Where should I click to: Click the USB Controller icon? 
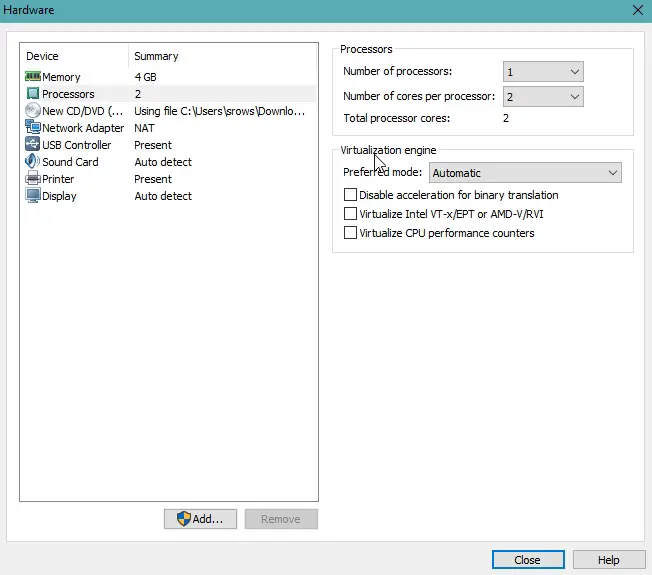coord(32,144)
